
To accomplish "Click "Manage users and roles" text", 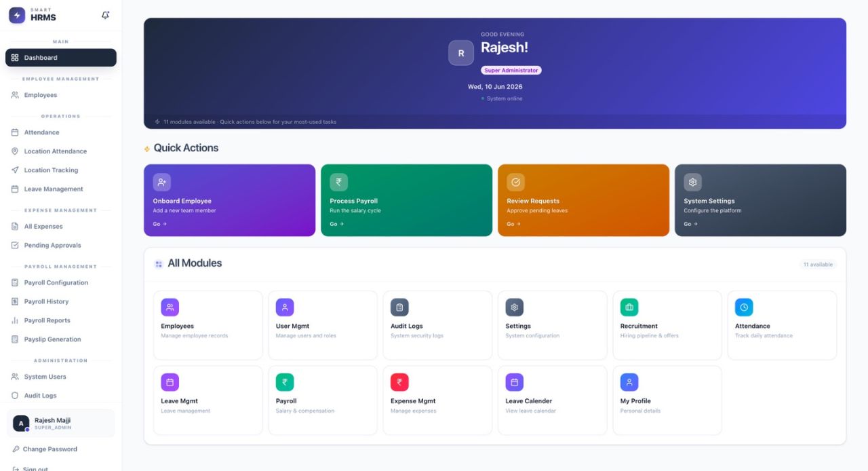I will (306, 336).
